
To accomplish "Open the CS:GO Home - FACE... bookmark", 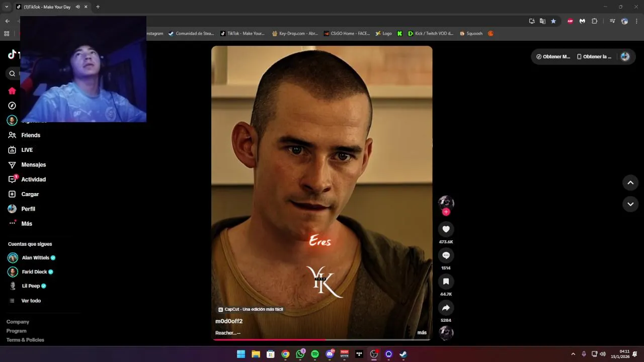I will click(347, 34).
